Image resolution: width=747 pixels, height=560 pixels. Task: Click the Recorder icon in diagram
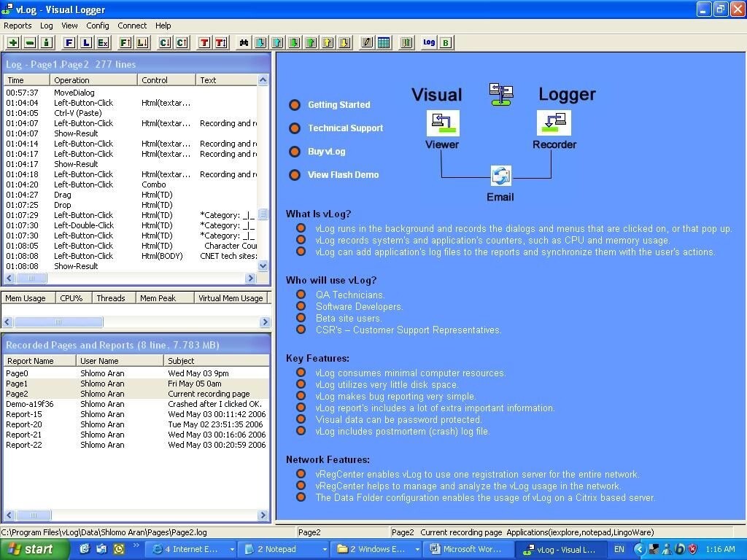tap(554, 122)
